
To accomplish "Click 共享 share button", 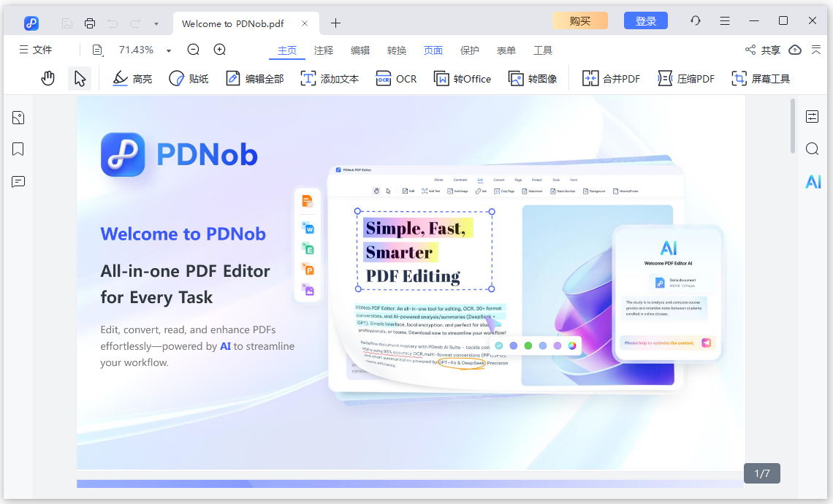I will point(763,50).
